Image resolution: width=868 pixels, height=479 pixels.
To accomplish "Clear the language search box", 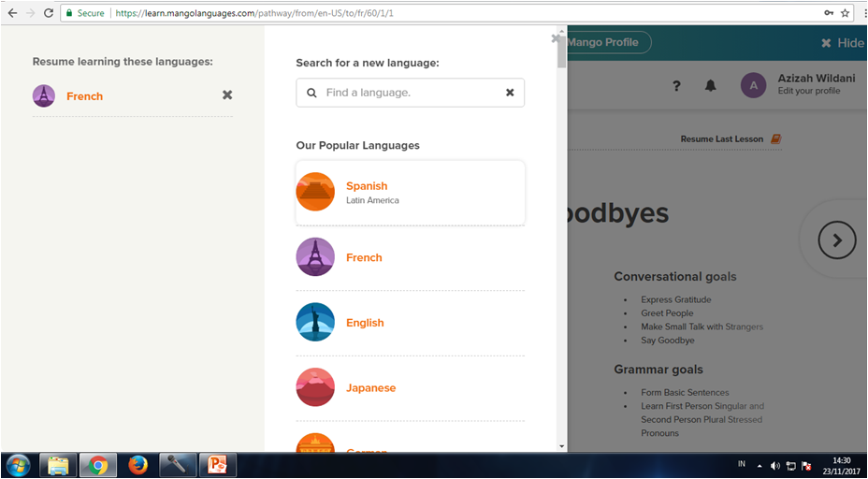I will (x=510, y=93).
